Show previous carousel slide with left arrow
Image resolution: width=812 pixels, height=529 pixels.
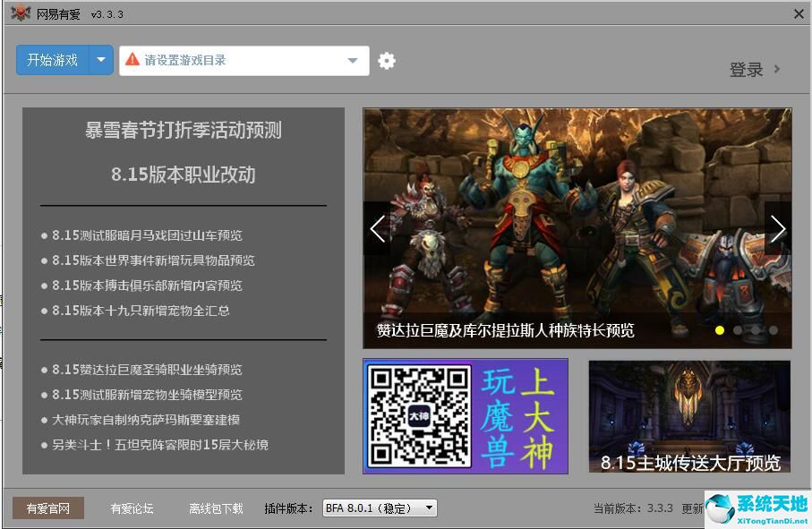[378, 228]
